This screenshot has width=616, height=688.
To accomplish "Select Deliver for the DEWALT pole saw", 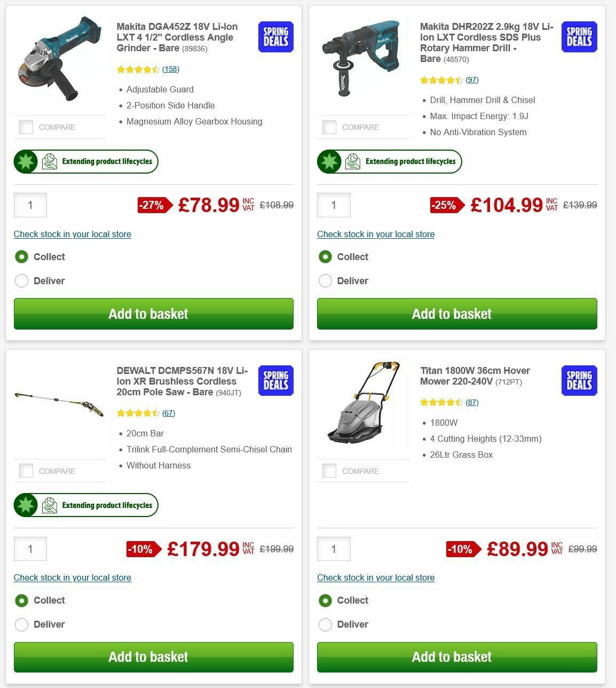I will (21, 624).
